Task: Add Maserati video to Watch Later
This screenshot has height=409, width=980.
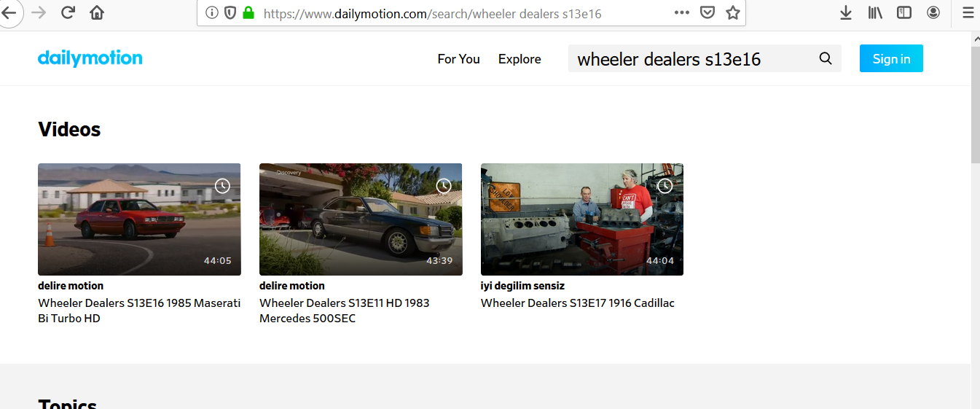Action: click(223, 186)
